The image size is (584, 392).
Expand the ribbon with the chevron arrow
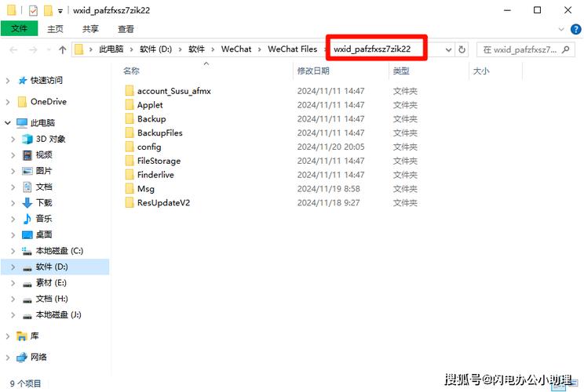(x=561, y=29)
